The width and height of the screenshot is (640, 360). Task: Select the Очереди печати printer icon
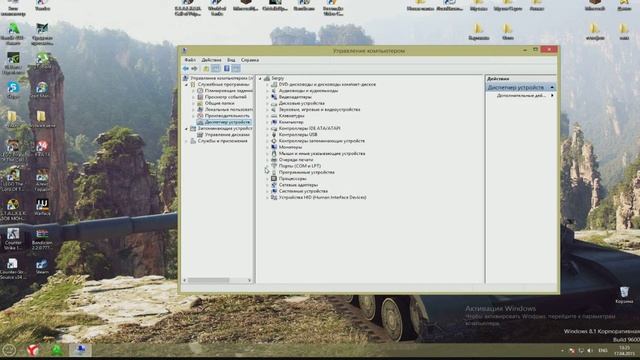[x=274, y=160]
